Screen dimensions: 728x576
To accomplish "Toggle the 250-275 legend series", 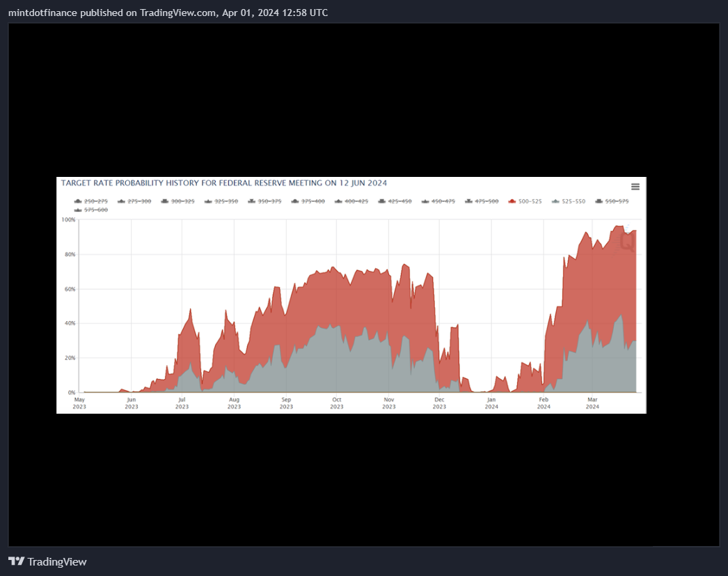I will [91, 201].
